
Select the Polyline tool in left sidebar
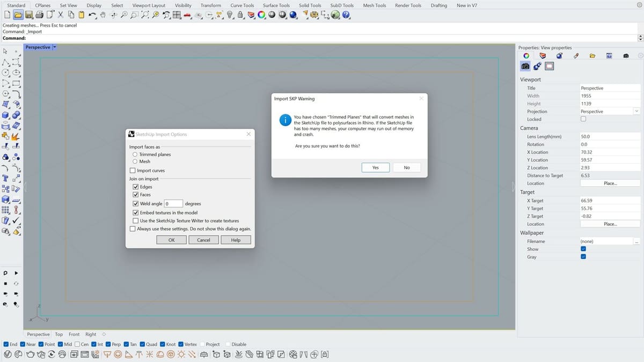click(x=5, y=62)
